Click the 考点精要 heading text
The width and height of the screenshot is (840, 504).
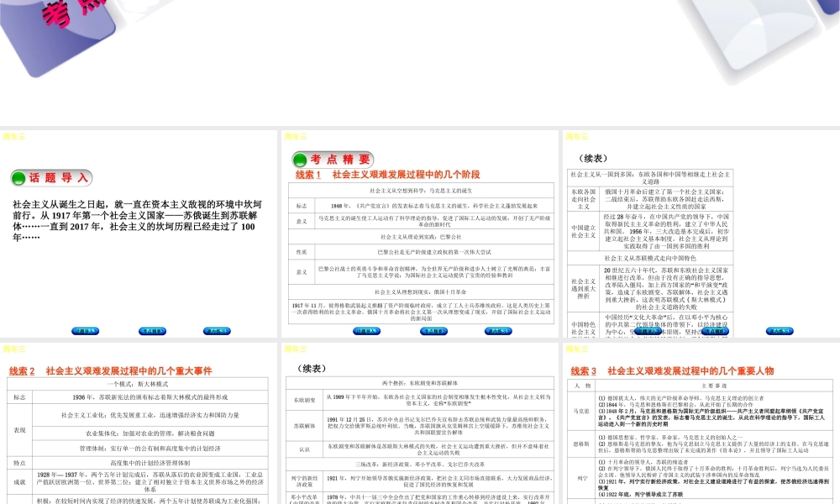pos(340,159)
